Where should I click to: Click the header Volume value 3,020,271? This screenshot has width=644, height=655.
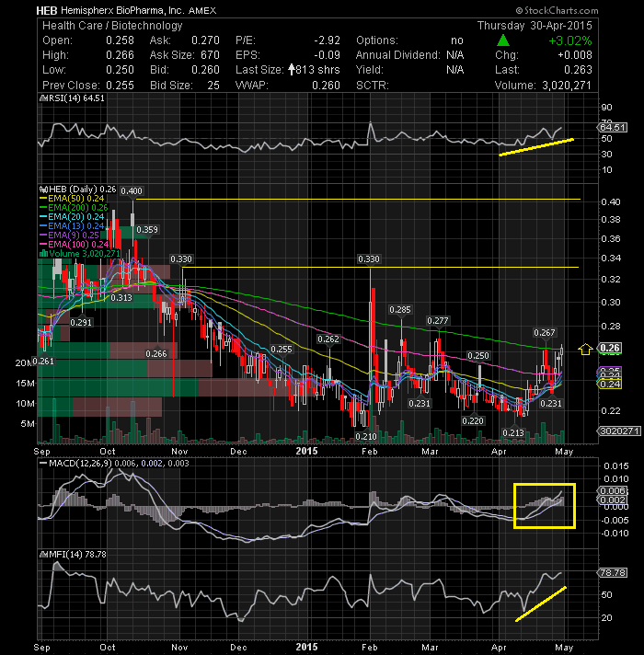click(x=567, y=86)
